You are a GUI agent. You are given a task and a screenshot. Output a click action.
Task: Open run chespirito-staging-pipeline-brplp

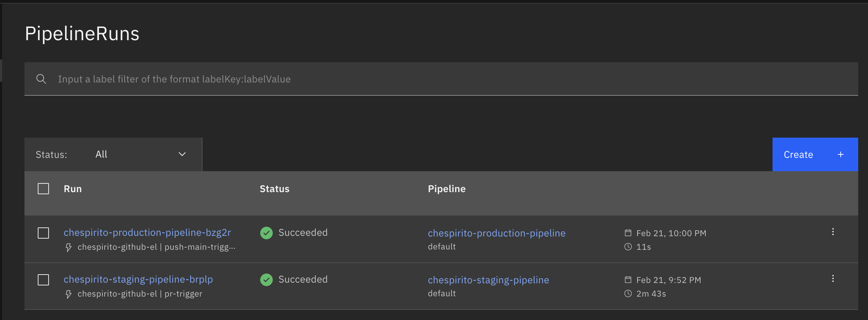138,279
